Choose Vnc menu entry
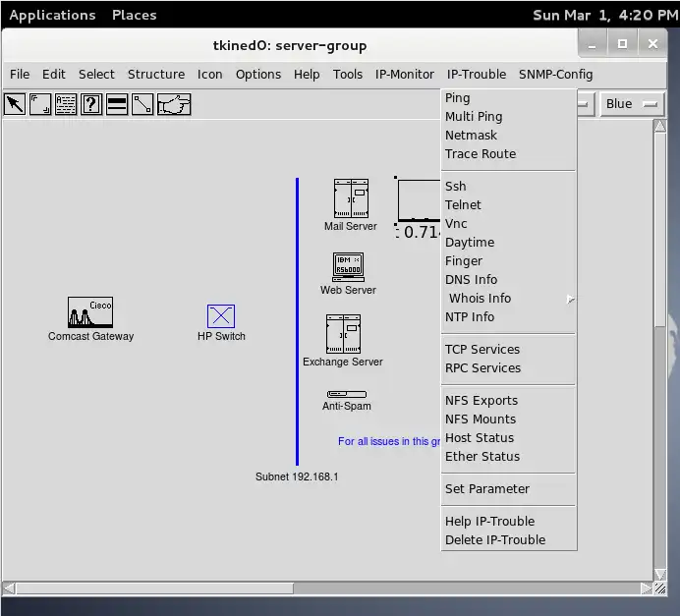This screenshot has width=680, height=616. (509, 224)
